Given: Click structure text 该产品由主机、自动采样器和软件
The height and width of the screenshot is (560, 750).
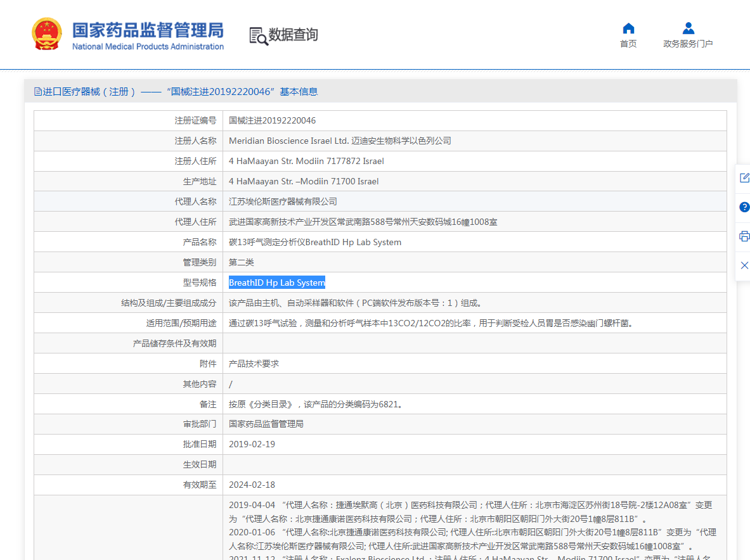Looking at the screenshot, I should (356, 303).
